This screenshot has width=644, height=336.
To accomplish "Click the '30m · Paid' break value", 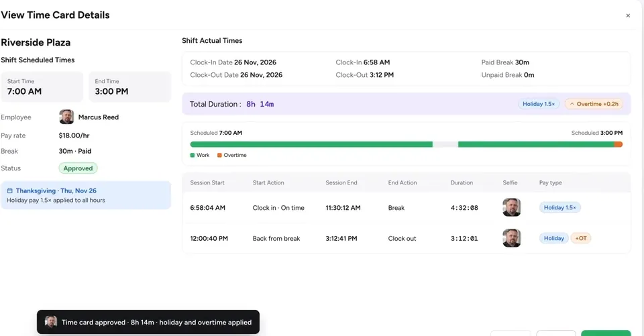I will (75, 151).
